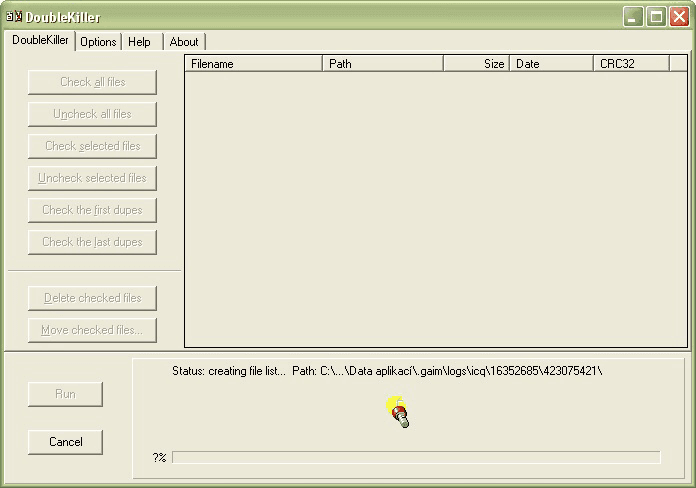Sort results by the Date column
The image size is (696, 488).
tap(552, 64)
